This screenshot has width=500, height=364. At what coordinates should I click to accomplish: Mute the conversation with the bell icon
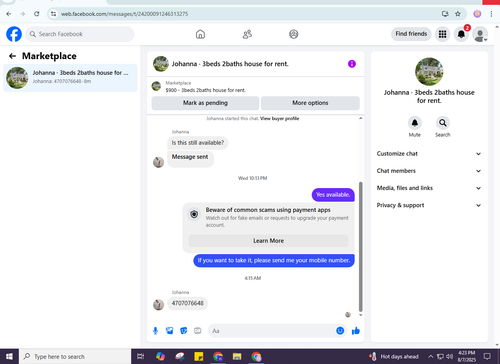pos(415,123)
